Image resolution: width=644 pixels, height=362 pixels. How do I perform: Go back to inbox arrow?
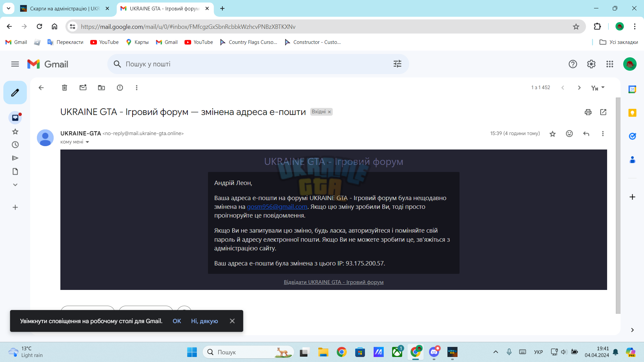tap(41, 88)
